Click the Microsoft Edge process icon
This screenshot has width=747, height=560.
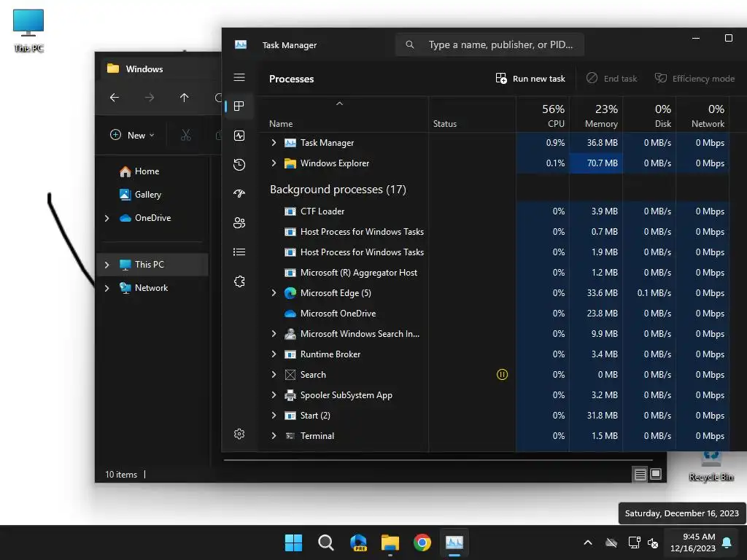click(290, 293)
